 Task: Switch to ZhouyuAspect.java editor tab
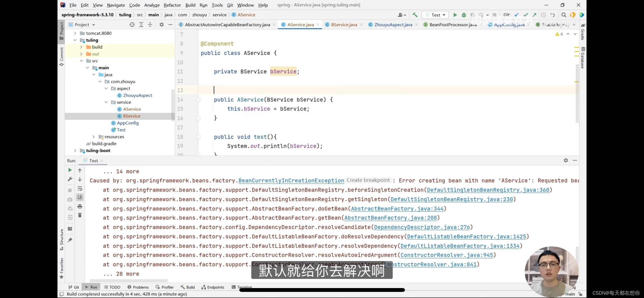(x=393, y=24)
